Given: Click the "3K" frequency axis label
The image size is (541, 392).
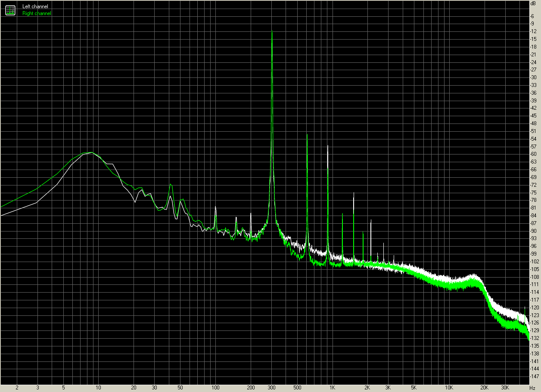Looking at the screenshot, I should [x=388, y=388].
